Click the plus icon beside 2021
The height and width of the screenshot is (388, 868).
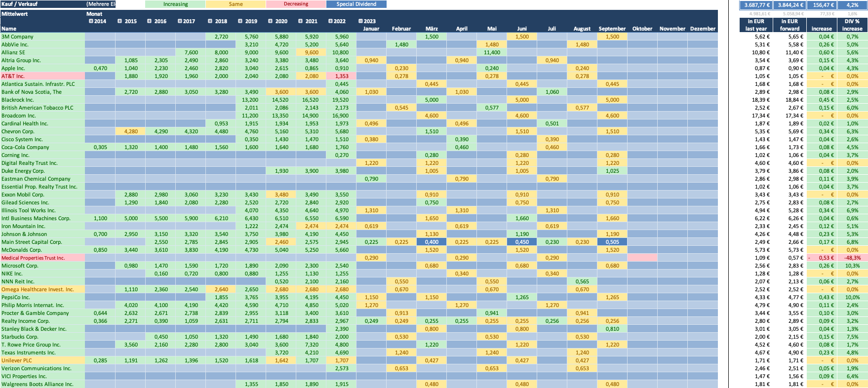[x=300, y=21]
